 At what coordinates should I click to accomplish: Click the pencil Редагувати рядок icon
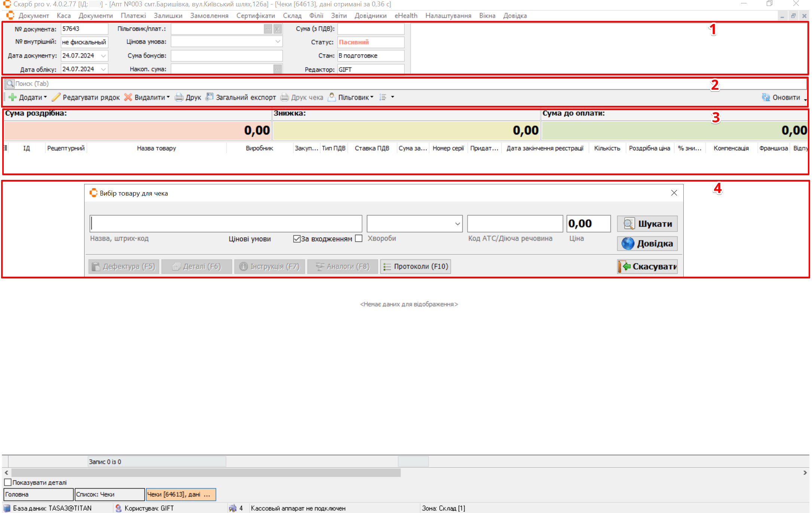coord(56,97)
